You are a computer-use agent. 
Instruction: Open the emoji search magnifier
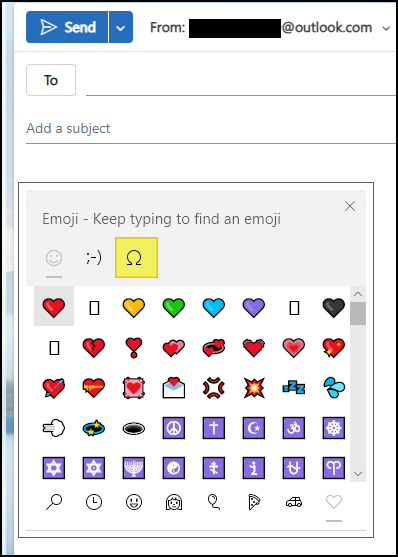tap(54, 503)
